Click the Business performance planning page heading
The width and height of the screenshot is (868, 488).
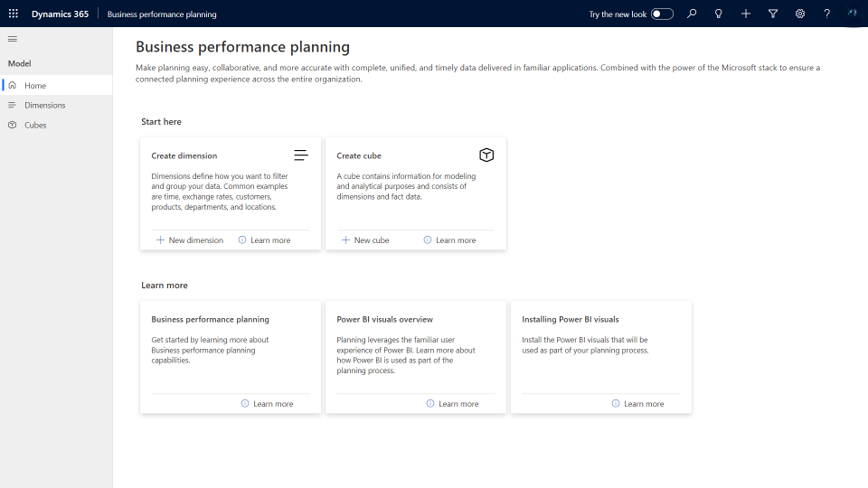[242, 47]
